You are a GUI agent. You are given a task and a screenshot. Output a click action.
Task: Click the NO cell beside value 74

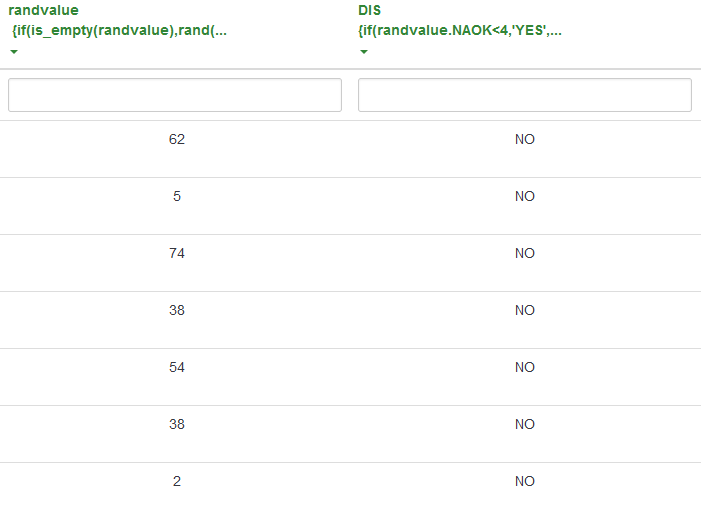(525, 254)
